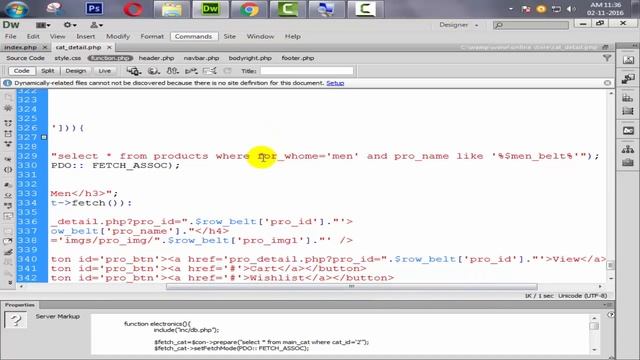Click the W3C validation icon
640x360 pixels.
point(191,71)
